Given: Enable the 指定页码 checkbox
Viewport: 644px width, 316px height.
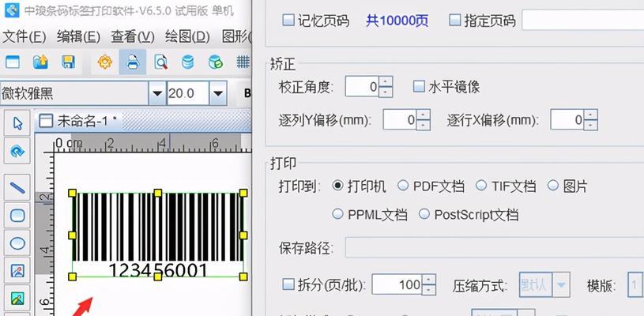Looking at the screenshot, I should coord(454,20).
